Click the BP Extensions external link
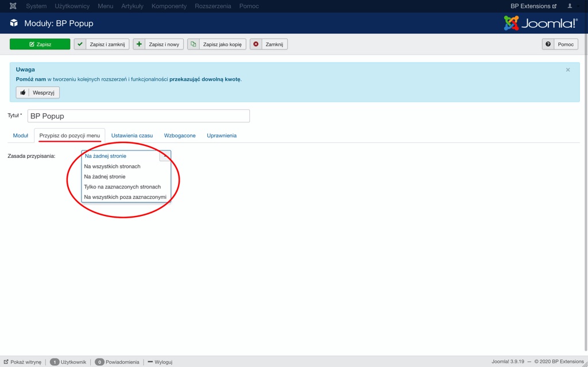This screenshot has width=588, height=367. (533, 6)
